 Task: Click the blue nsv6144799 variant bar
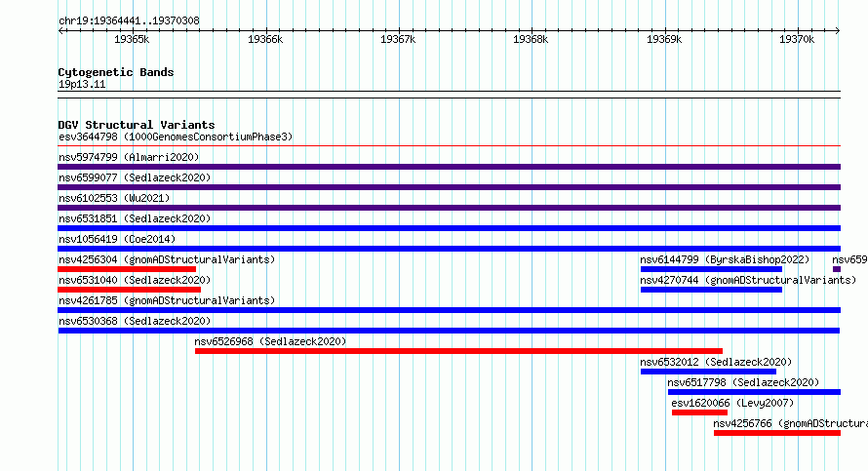pos(711,269)
